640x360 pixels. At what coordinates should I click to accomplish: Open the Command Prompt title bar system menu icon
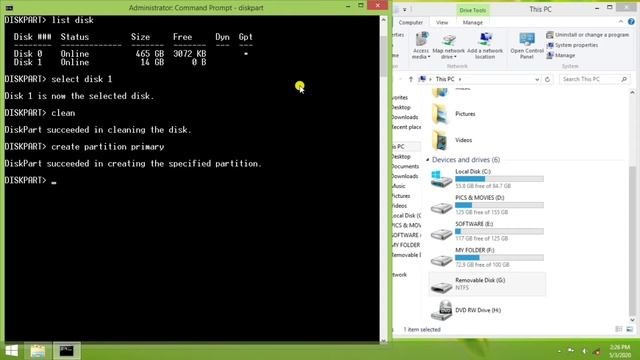[x=9, y=8]
